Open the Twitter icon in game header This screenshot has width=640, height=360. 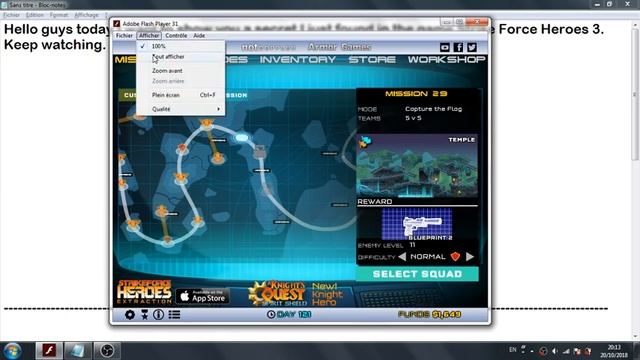[x=472, y=47]
